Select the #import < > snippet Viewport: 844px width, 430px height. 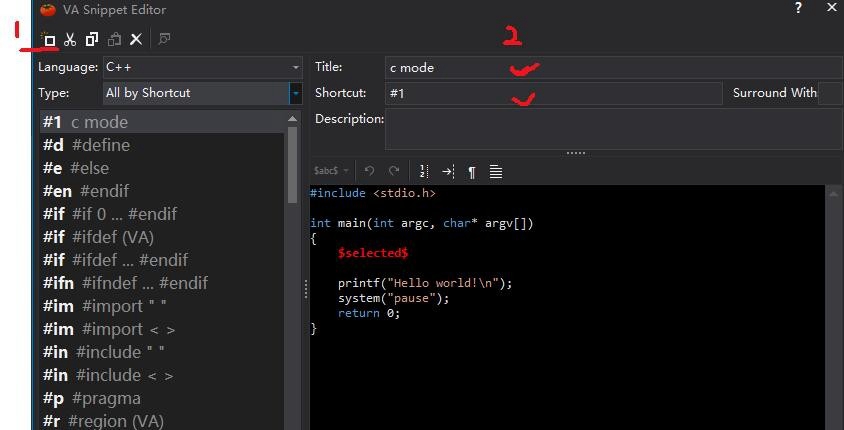click(x=163, y=329)
